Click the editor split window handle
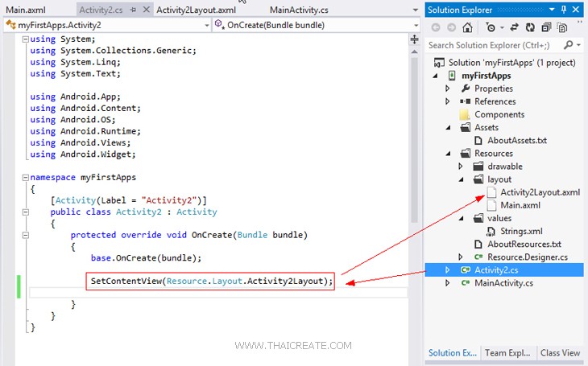Viewport: 588px width, 366px height. pyautogui.click(x=414, y=39)
